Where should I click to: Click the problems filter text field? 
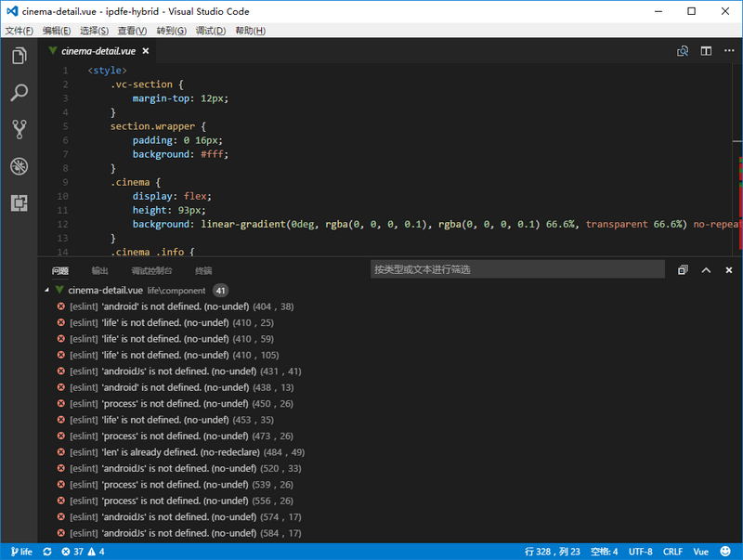pyautogui.click(x=517, y=269)
